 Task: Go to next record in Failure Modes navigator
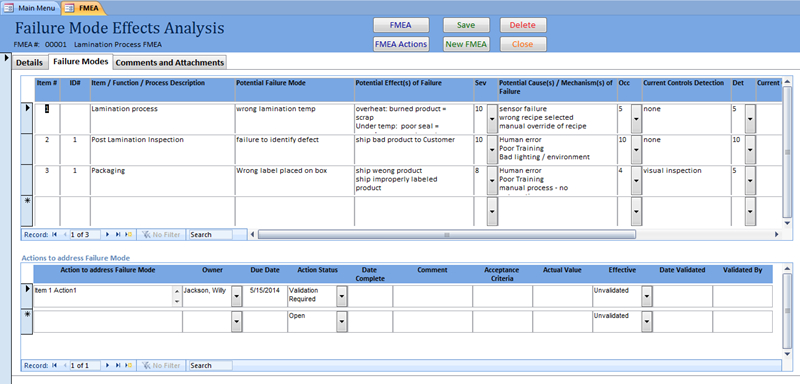[108, 235]
